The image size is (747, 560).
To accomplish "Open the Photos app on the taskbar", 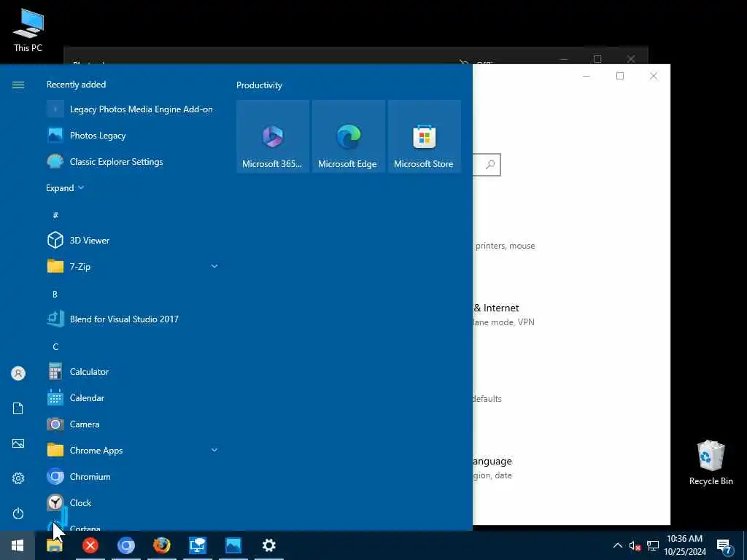I will (x=233, y=545).
